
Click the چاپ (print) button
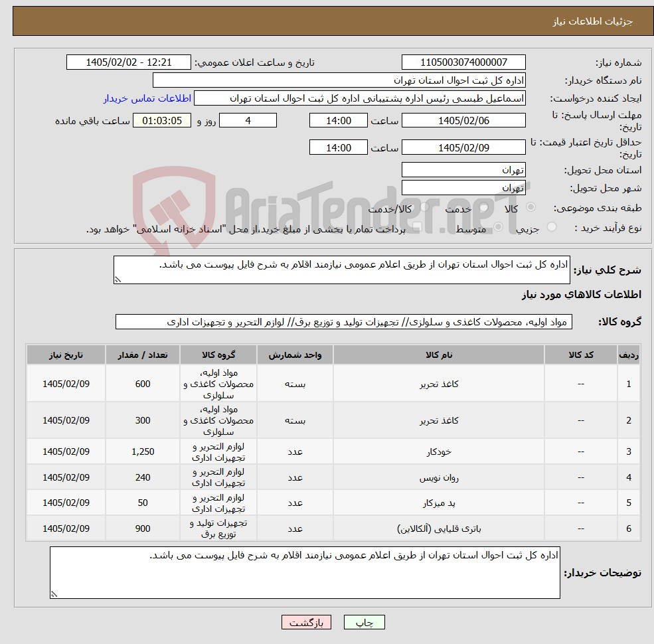point(364,622)
